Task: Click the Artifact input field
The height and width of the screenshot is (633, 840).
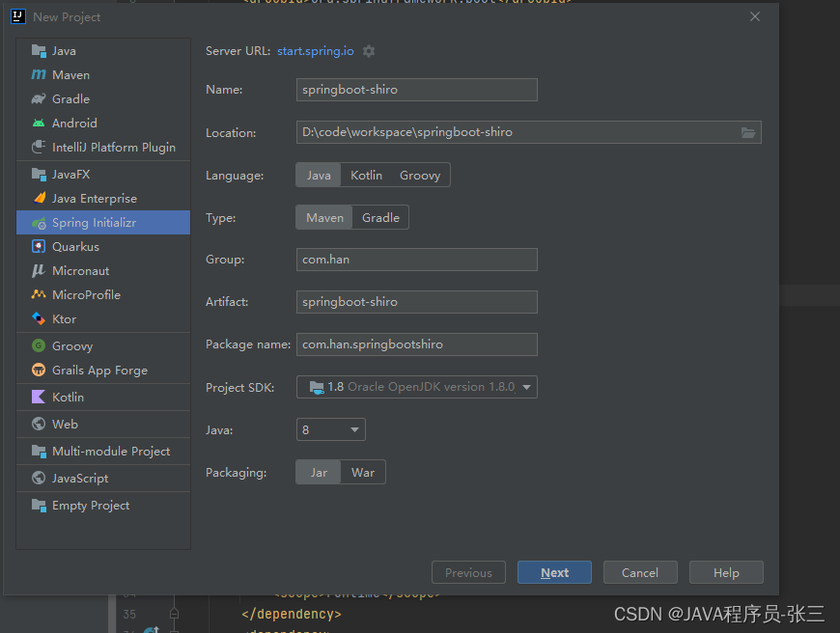Action: [x=417, y=302]
